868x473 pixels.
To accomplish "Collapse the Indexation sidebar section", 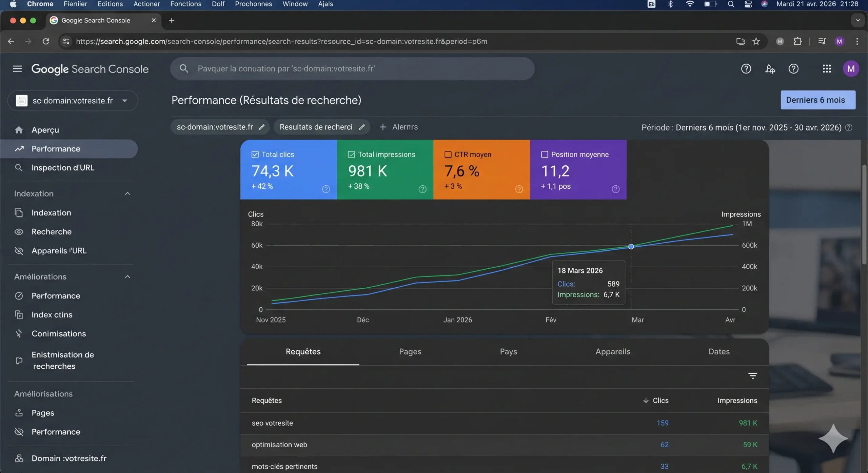I will 127,193.
